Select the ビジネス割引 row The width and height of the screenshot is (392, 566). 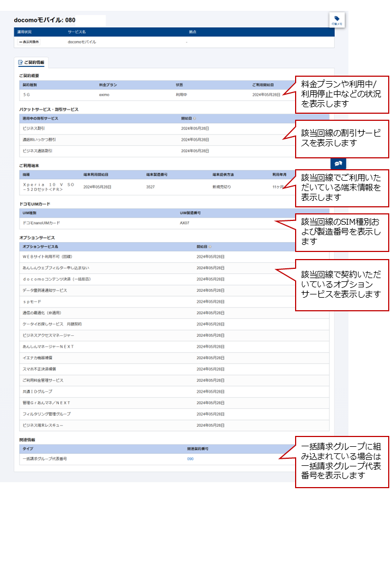(174, 128)
